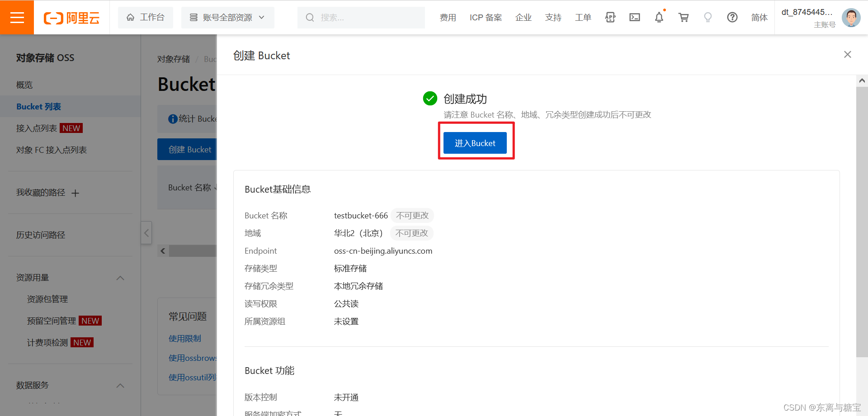
Task: Click the user avatar picture
Action: 851,18
